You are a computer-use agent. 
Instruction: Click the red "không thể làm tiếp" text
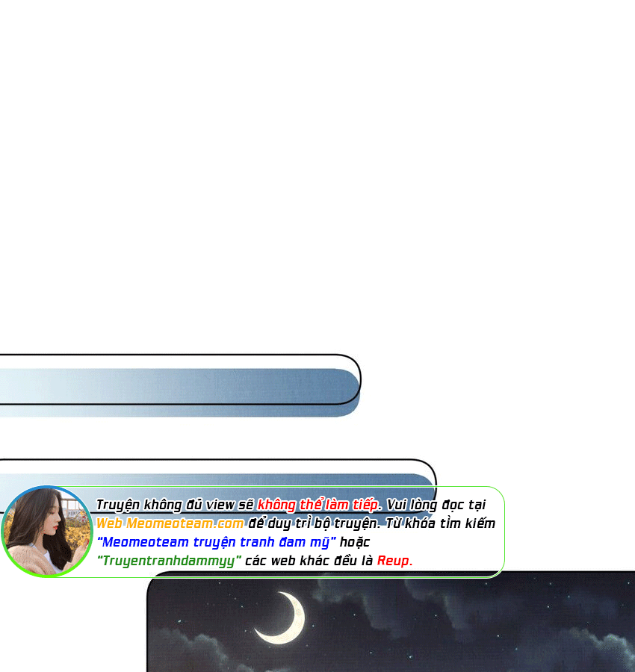tap(319, 505)
